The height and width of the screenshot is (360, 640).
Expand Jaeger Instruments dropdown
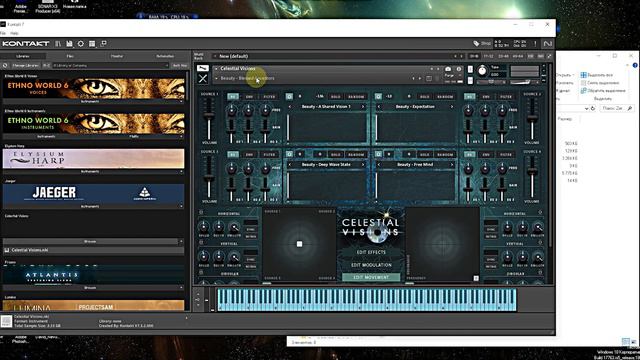coord(93,206)
